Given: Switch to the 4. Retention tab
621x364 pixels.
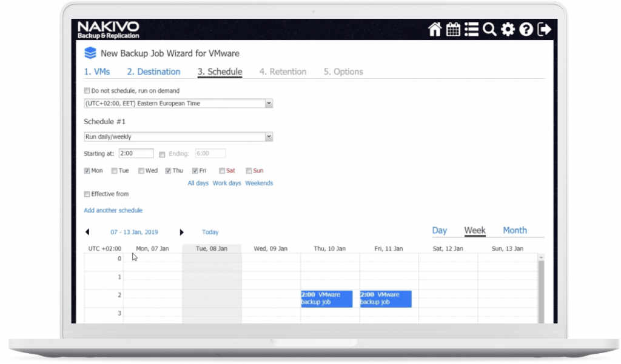Looking at the screenshot, I should coord(283,71).
